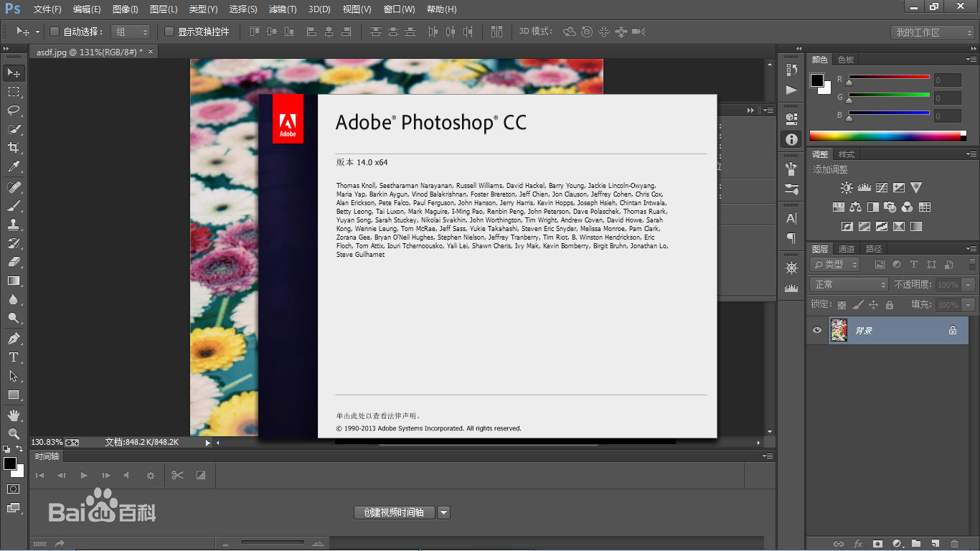Click the 单击此处以查看法律声明 link
Viewport: 980px width, 551px height.
377,416
